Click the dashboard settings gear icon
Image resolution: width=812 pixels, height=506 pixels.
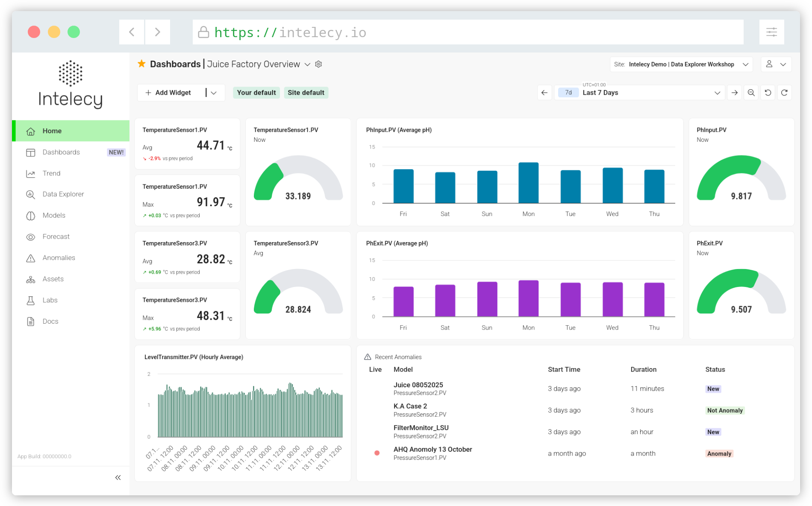point(318,64)
